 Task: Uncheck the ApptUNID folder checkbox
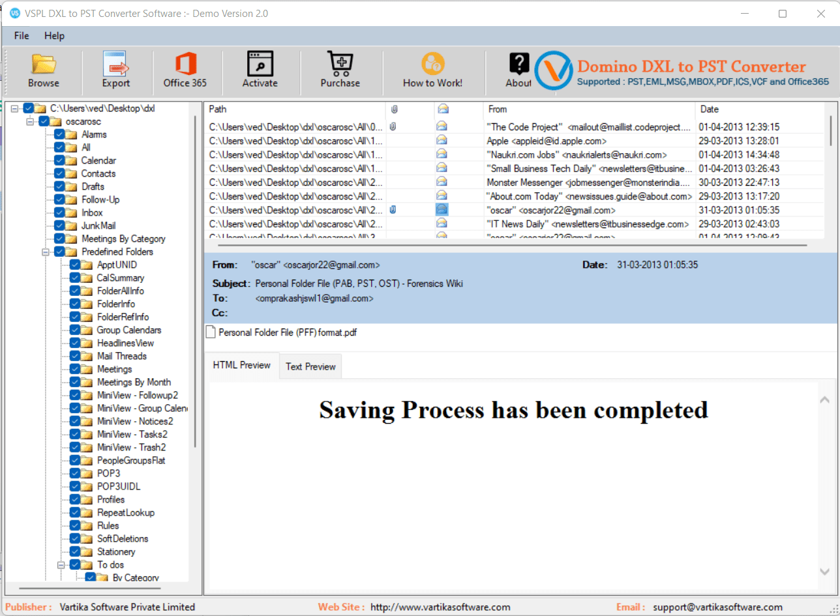(x=75, y=265)
